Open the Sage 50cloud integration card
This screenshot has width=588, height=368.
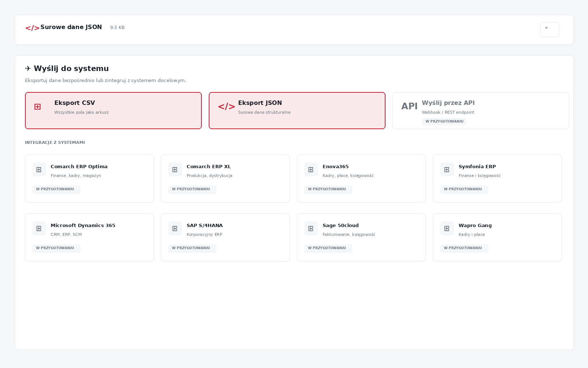pyautogui.click(x=361, y=237)
